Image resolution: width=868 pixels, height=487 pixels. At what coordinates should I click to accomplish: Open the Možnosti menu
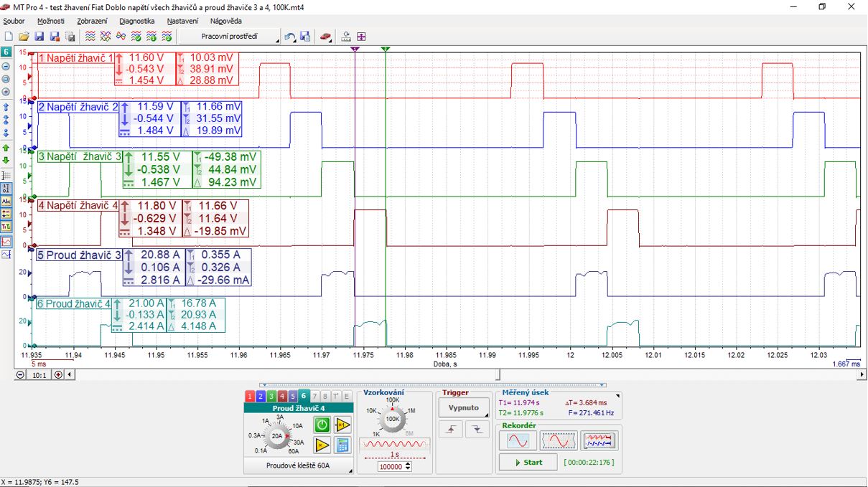tap(51, 21)
